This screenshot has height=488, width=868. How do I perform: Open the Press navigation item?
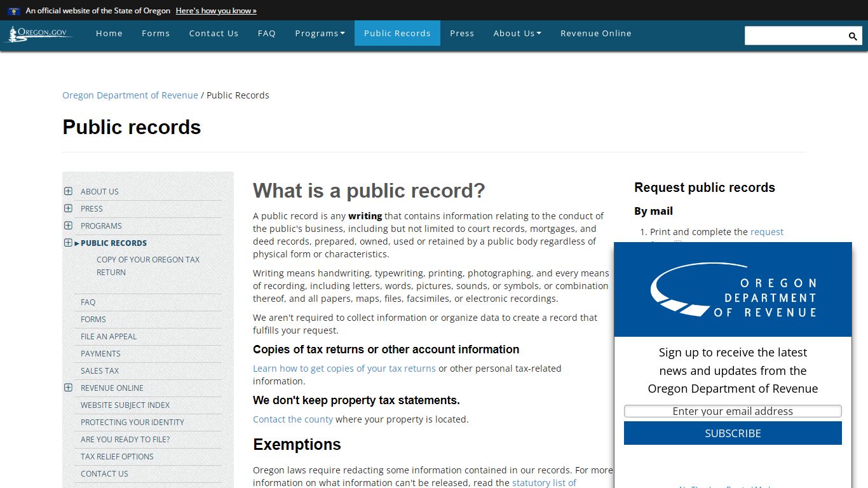point(462,33)
